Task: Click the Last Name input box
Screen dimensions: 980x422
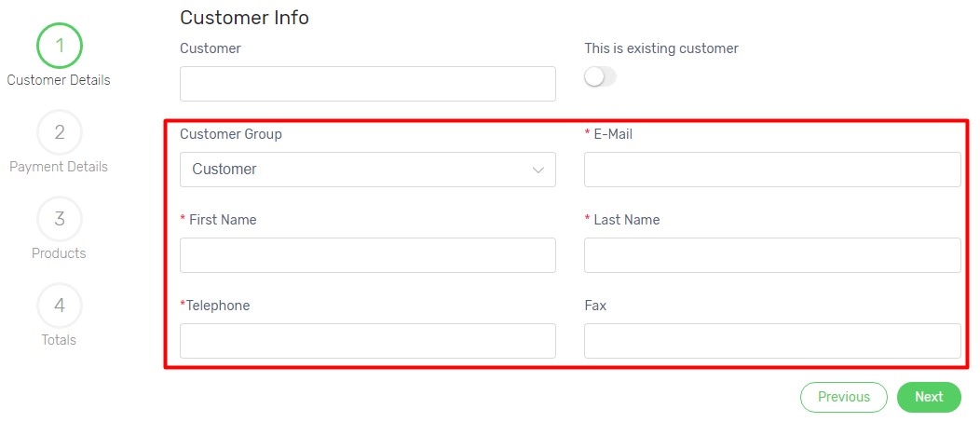Action: (772, 255)
